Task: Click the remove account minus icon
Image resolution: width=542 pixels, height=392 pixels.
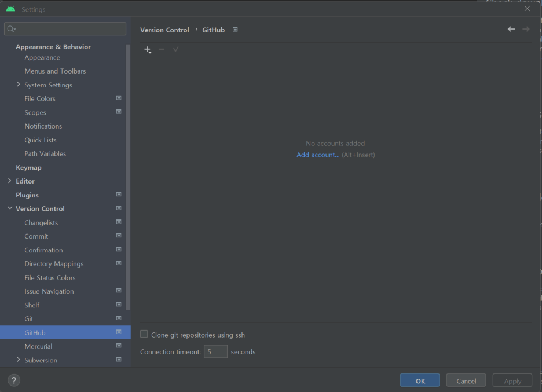Action: pos(162,49)
